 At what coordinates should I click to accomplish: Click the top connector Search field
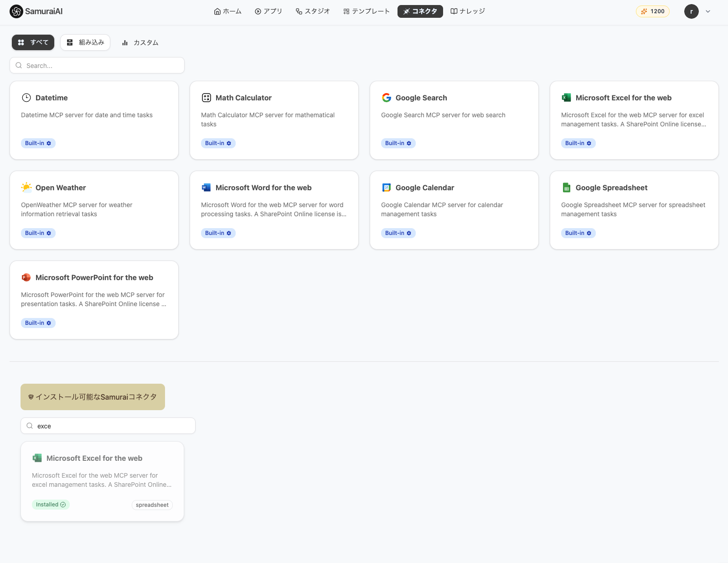[97, 65]
